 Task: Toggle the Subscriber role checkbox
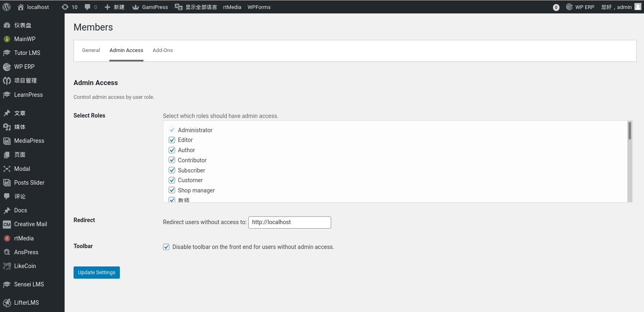click(x=172, y=170)
